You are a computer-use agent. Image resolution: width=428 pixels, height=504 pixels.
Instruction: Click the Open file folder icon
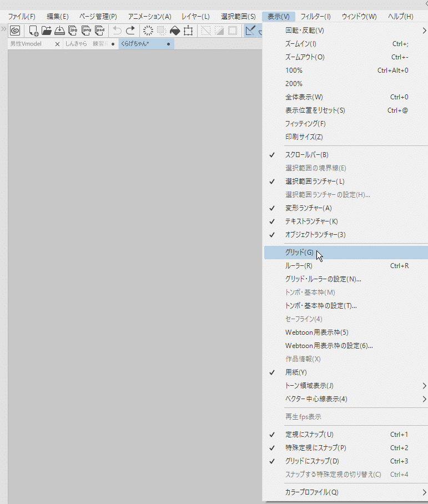click(x=47, y=31)
